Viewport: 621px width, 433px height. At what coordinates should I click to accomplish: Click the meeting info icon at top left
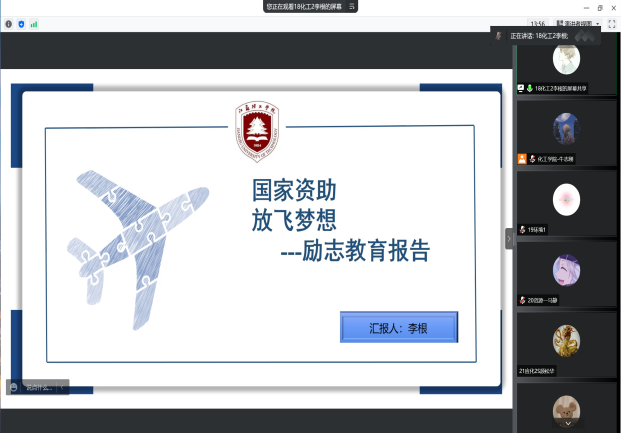[9, 23]
